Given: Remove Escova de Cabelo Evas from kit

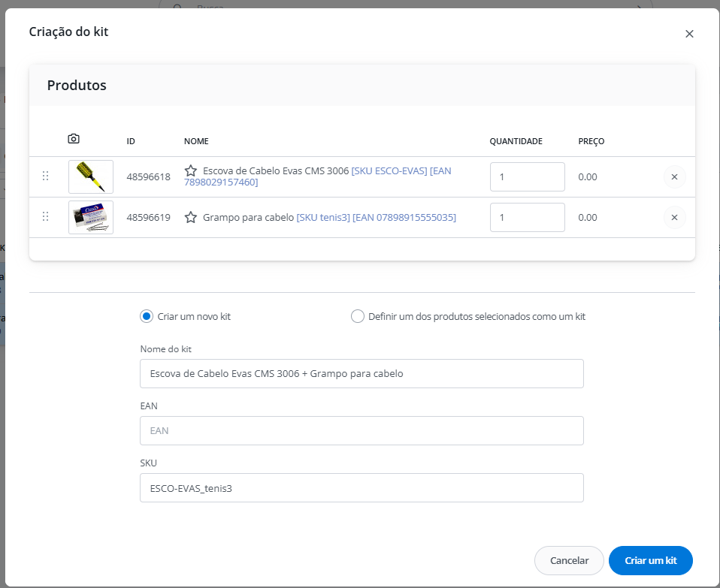Looking at the screenshot, I should point(674,176).
